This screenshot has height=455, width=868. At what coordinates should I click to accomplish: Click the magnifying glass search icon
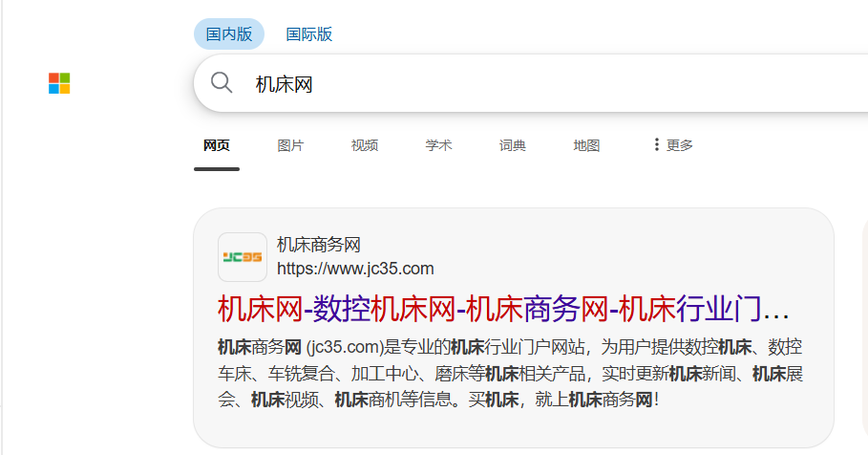click(222, 83)
